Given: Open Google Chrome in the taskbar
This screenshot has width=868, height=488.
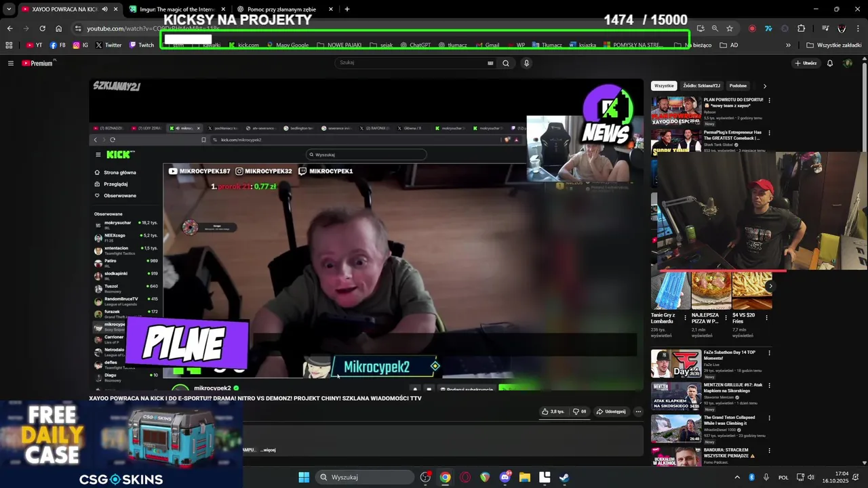Looking at the screenshot, I should click(445, 477).
